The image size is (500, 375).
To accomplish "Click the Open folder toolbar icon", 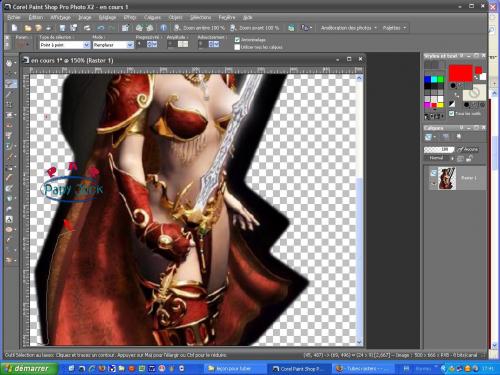I will pyautogui.click(x=28, y=28).
